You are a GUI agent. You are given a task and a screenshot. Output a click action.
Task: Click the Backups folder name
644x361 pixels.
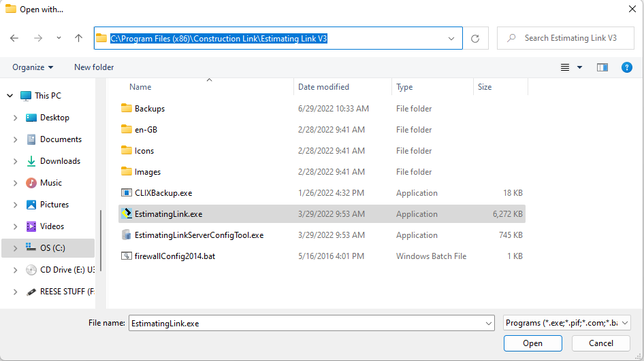click(150, 109)
